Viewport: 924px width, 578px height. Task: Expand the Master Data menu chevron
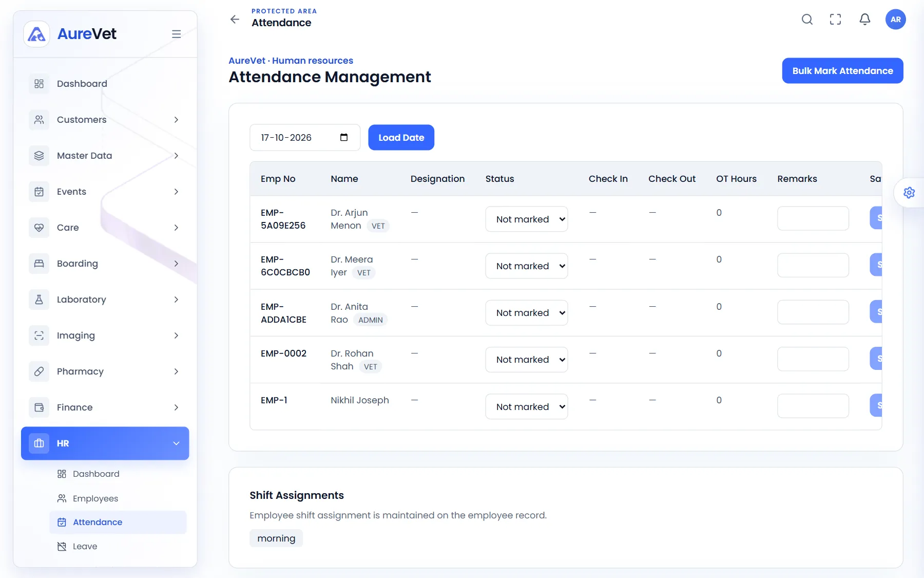176,156
